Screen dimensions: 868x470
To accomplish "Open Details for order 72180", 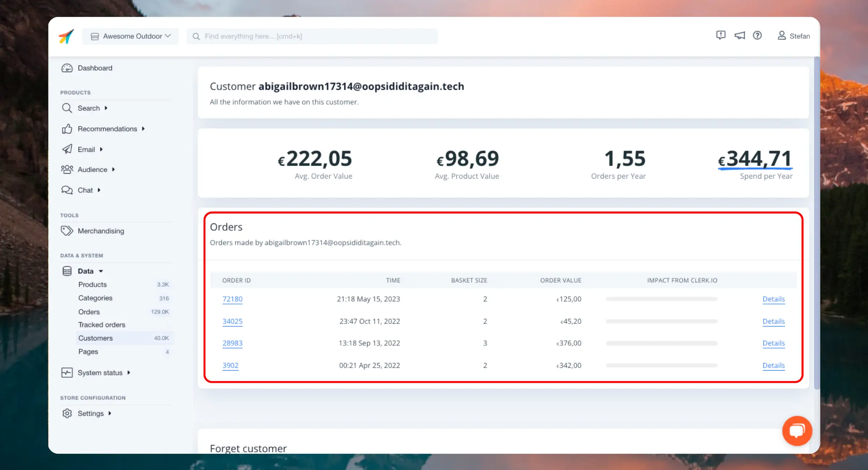I will [774, 299].
